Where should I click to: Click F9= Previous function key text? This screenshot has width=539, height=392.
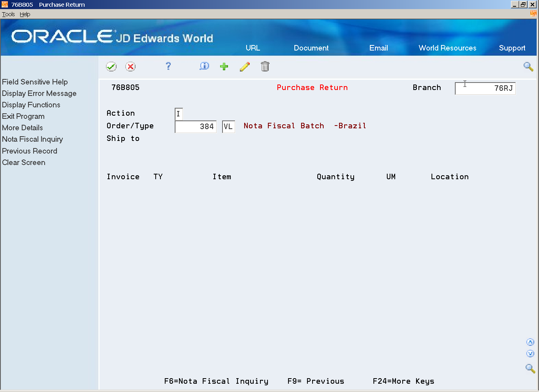(316, 381)
